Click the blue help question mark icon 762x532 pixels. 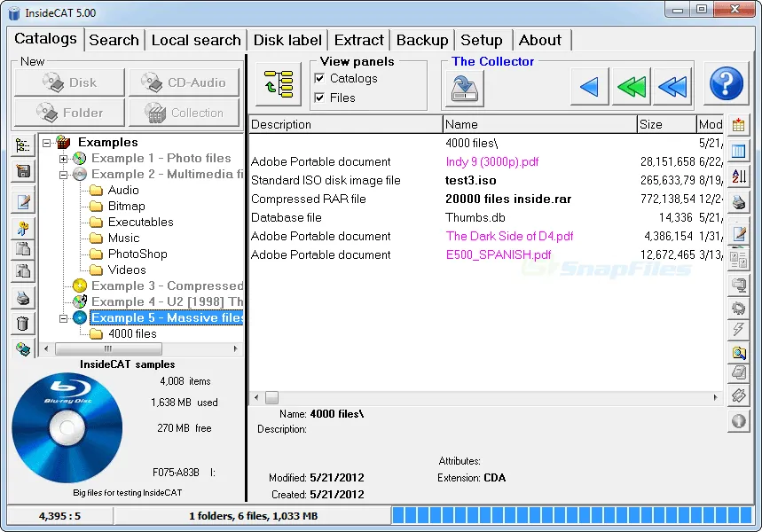tap(727, 85)
